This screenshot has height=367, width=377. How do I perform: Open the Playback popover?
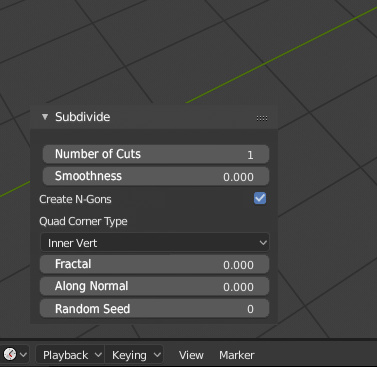pyautogui.click(x=70, y=355)
